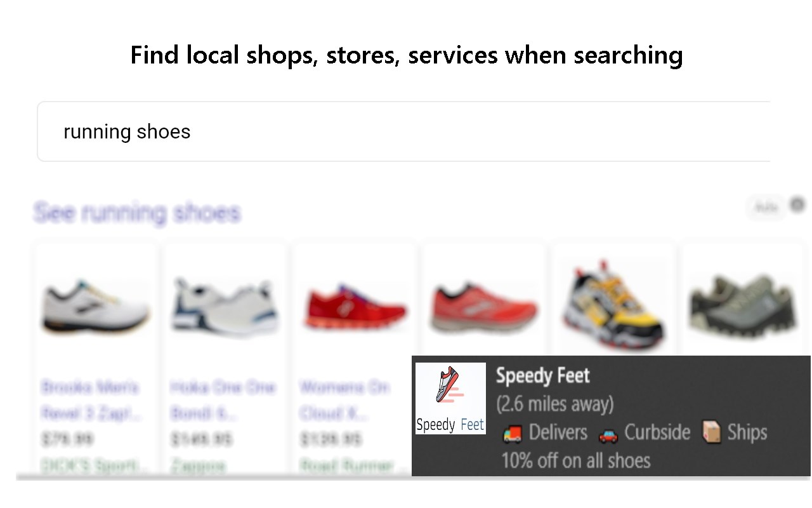This screenshot has height=508, width=812.
Task: Open the Speedy Feet store name
Action: tap(542, 375)
